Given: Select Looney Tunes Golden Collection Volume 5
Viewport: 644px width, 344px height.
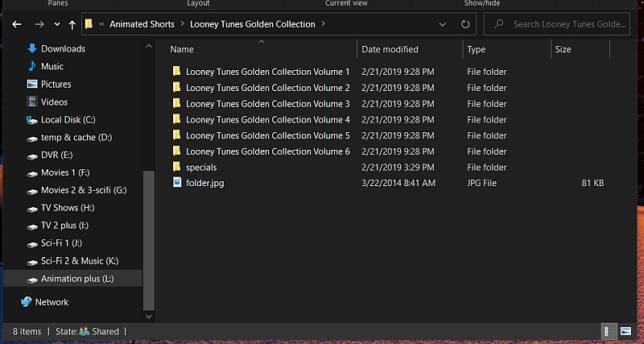Looking at the screenshot, I should point(267,135).
